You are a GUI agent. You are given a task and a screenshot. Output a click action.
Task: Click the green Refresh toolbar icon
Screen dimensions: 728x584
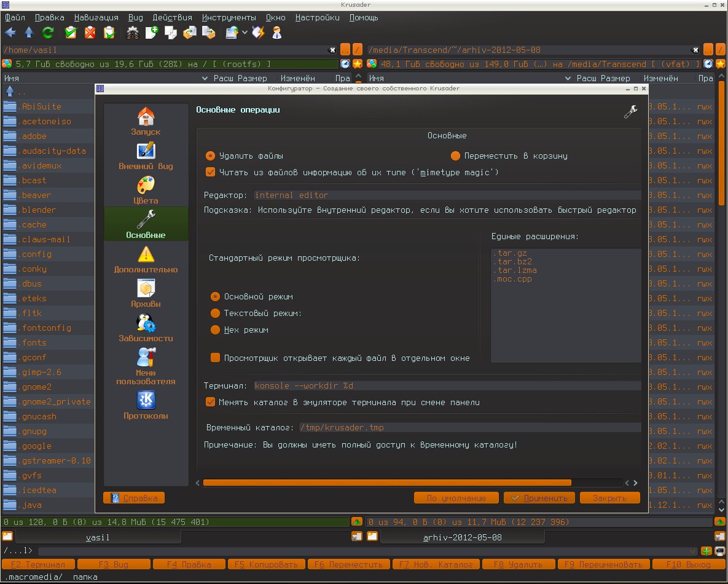coord(48,33)
